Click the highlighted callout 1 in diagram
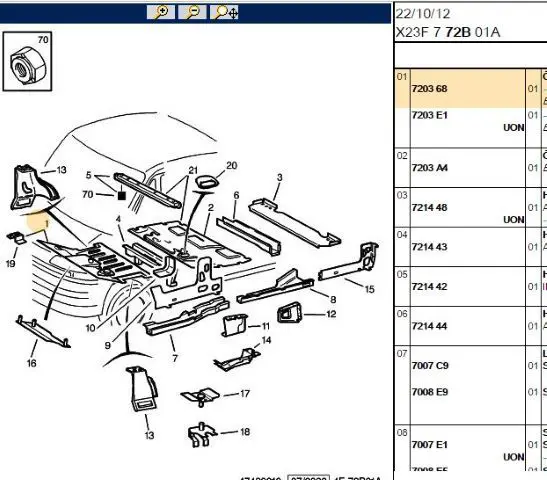Screen dimensions: 547x480 tap(47, 224)
